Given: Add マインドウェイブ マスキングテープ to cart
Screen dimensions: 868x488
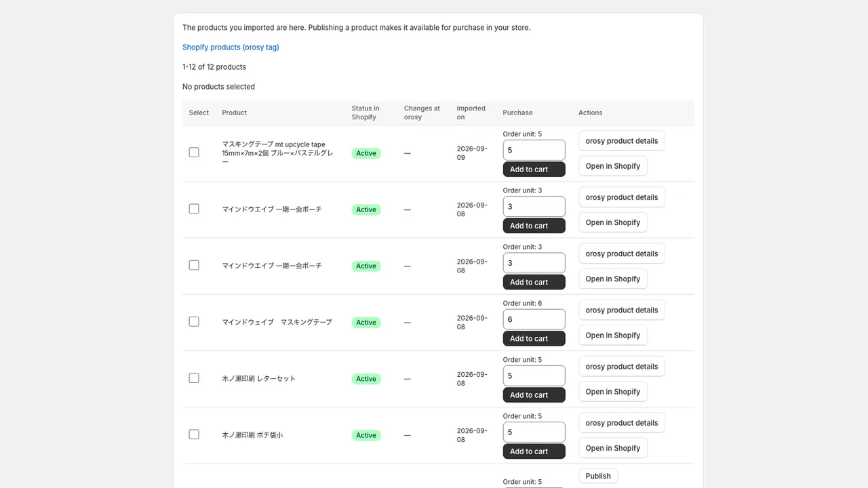Looking at the screenshot, I should pos(534,339).
